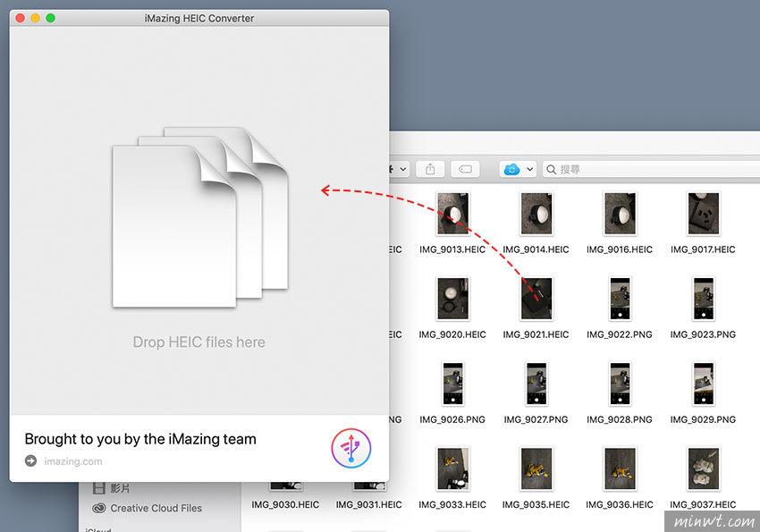The width and height of the screenshot is (760, 532).
Task: Click the file name IMG_9033.HEIC
Action: (452, 504)
